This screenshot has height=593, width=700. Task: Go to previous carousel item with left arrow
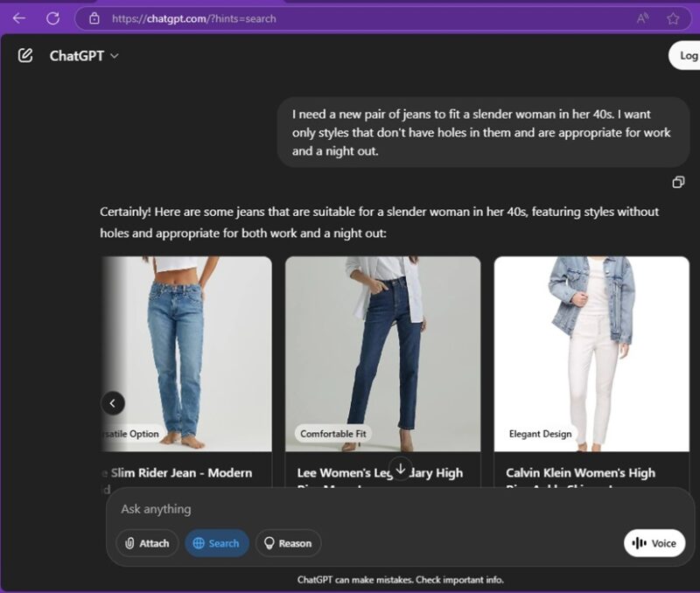pyautogui.click(x=113, y=403)
